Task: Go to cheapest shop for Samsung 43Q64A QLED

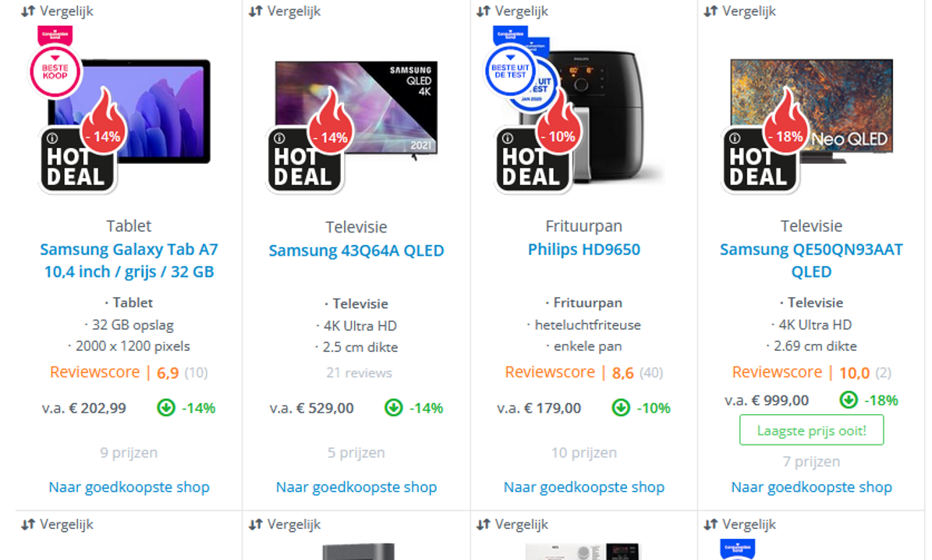Action: click(356, 487)
